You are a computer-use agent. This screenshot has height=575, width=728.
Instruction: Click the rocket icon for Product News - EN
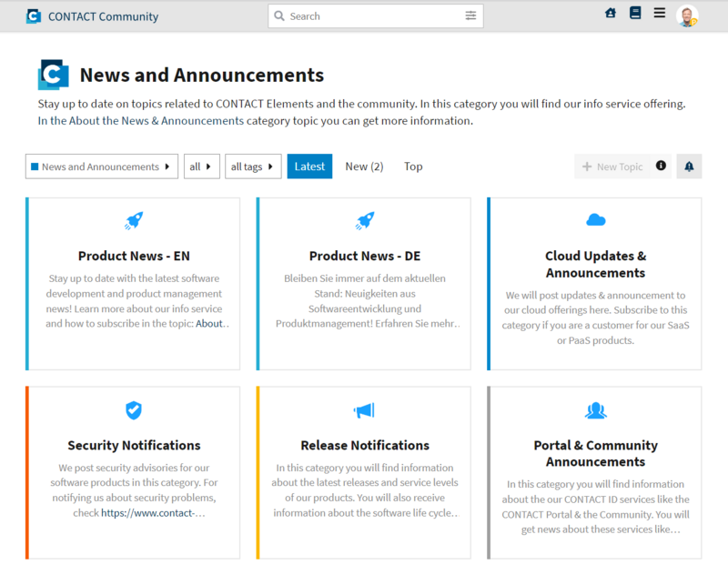click(x=134, y=220)
